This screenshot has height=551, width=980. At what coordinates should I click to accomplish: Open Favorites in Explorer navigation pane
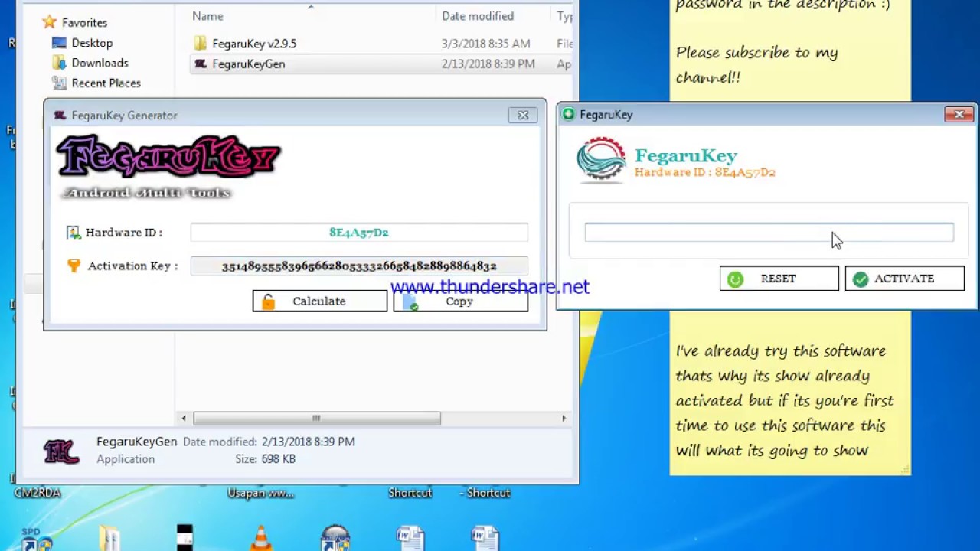tap(84, 23)
